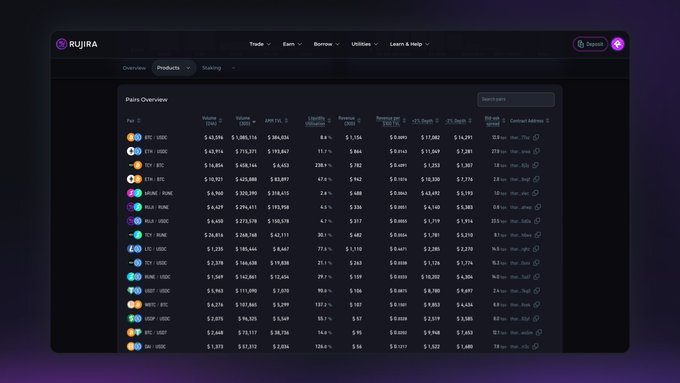Click the BTC / USDC token pair icons
The image size is (680, 383).
click(x=134, y=137)
